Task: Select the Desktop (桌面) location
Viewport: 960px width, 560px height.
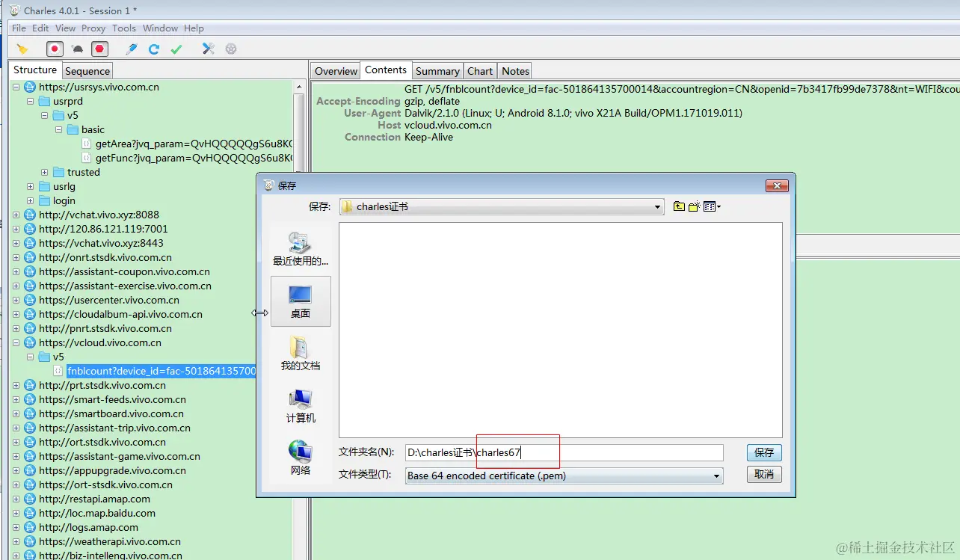Action: click(301, 301)
